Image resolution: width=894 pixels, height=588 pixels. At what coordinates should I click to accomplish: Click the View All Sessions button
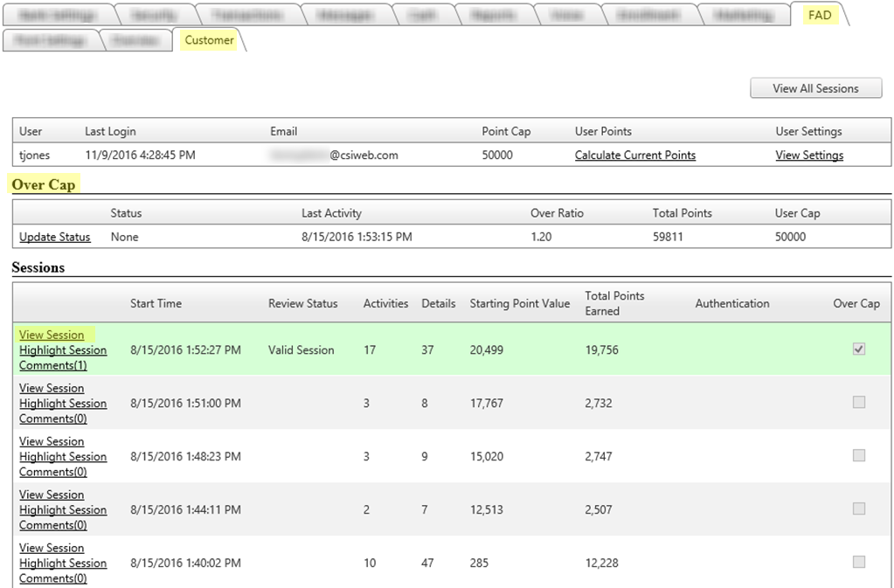pyautogui.click(x=814, y=88)
